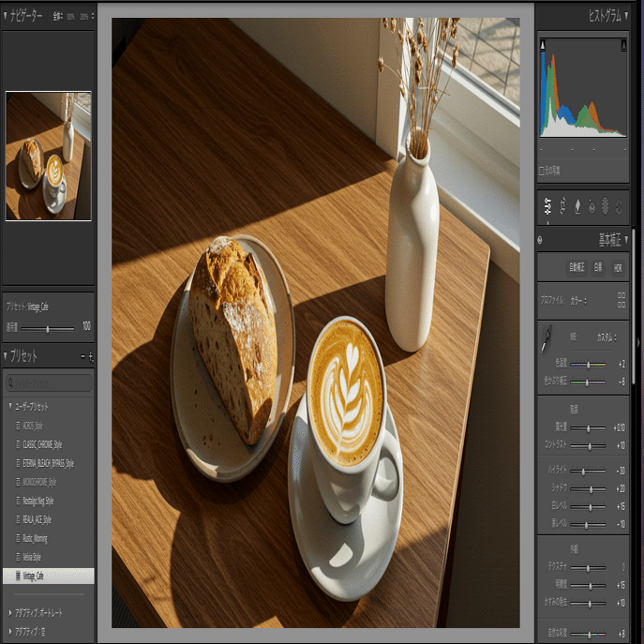Select the highlighted Vintage_Cafe preset

[48, 576]
